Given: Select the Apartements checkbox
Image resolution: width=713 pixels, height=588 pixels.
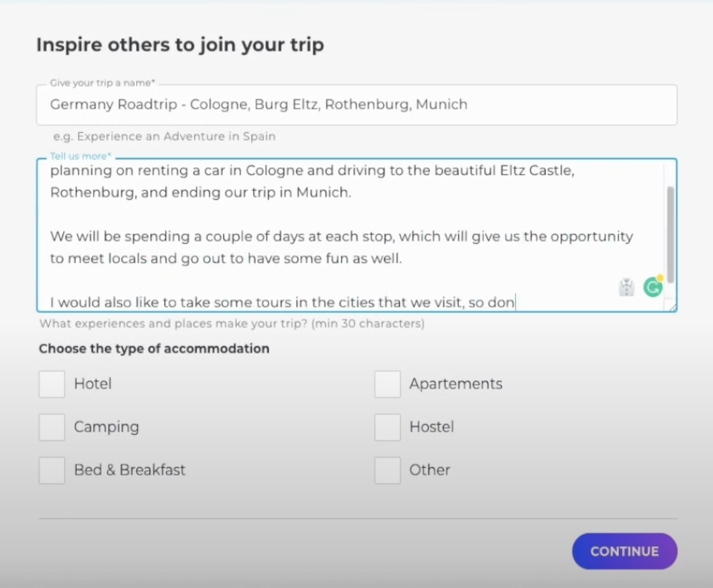Looking at the screenshot, I should point(387,384).
